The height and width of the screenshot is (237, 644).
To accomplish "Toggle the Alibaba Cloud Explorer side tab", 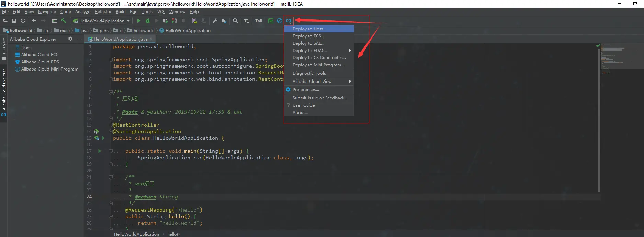I will coord(4,92).
